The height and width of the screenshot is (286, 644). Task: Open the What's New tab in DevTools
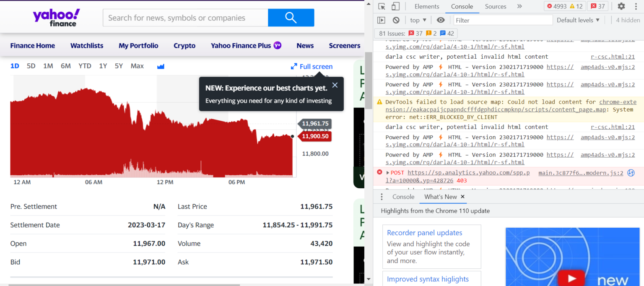coord(441,197)
